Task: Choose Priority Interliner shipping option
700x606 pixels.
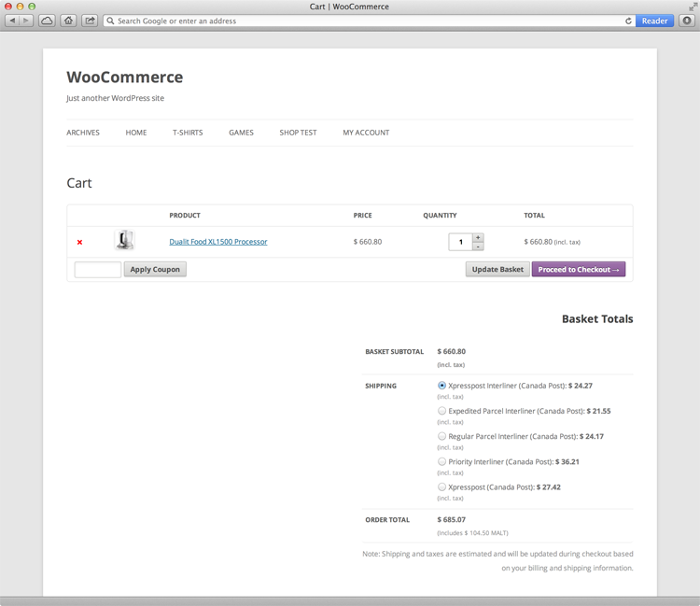Action: tap(441, 462)
